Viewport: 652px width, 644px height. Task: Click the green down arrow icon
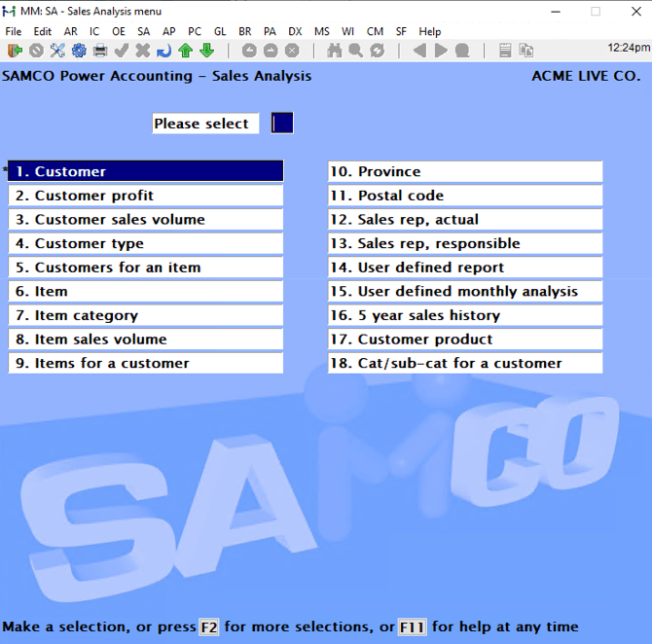(x=206, y=51)
